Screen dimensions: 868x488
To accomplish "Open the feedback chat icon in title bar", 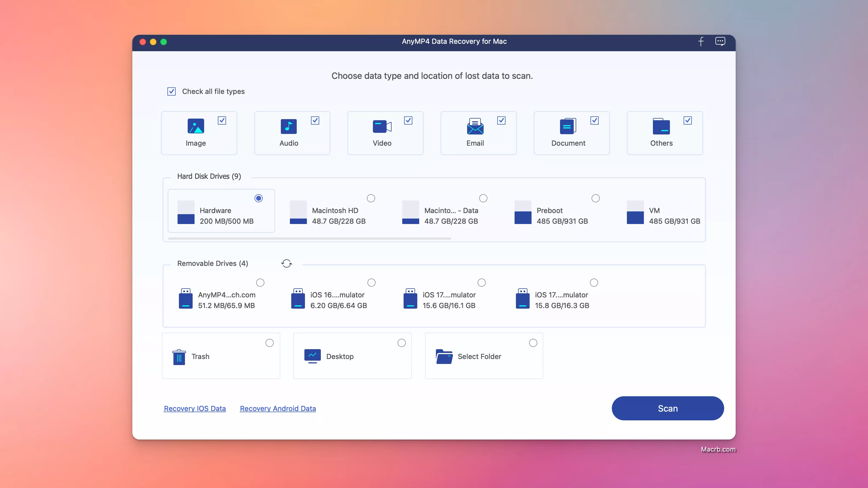I will [720, 41].
